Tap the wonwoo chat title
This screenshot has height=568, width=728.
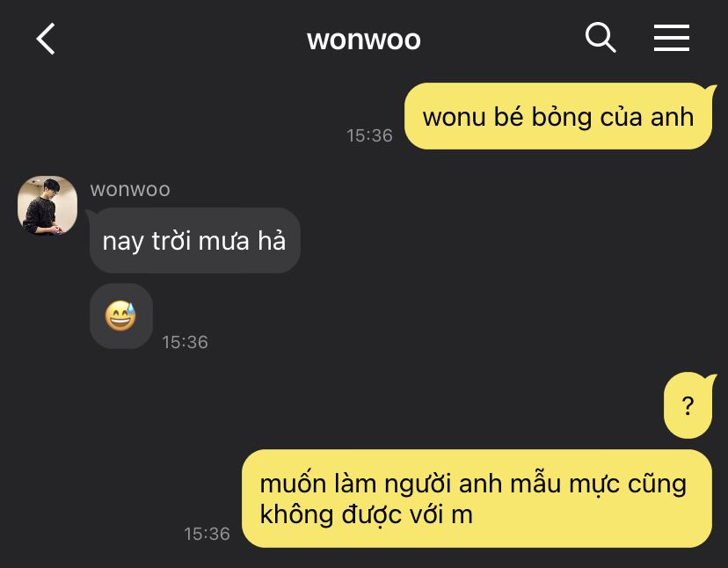363,40
